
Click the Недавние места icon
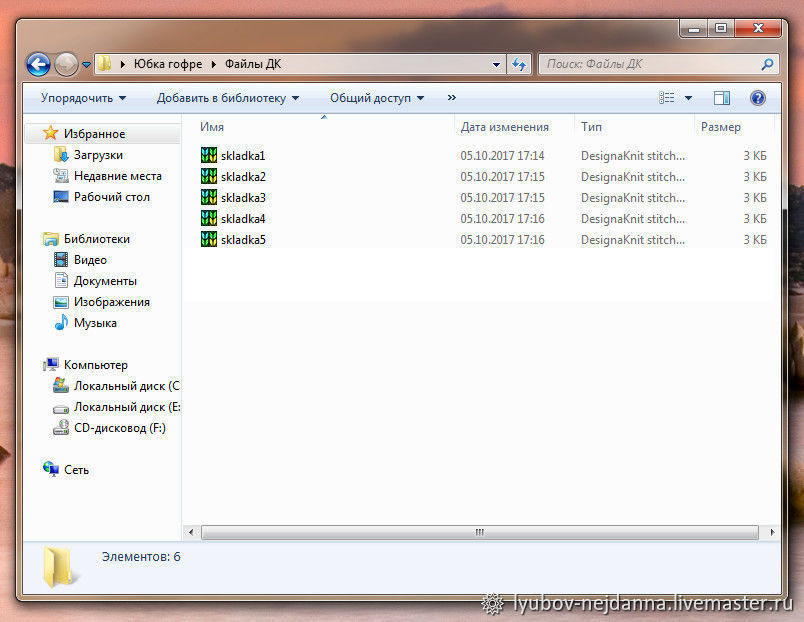61,175
